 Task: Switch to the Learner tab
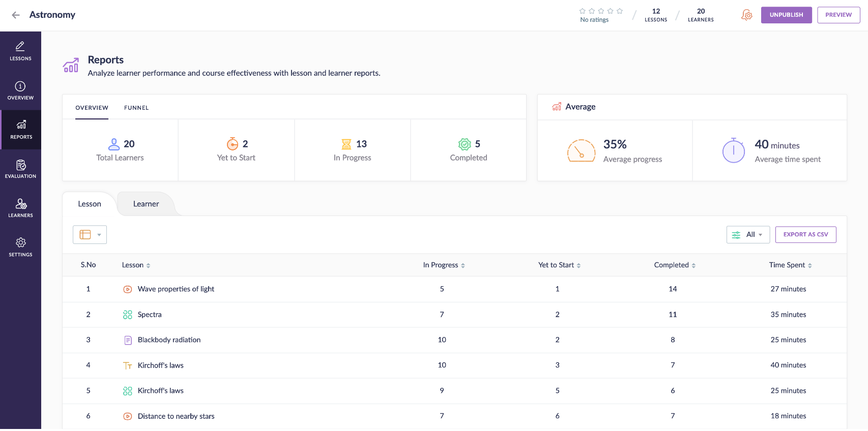146,204
